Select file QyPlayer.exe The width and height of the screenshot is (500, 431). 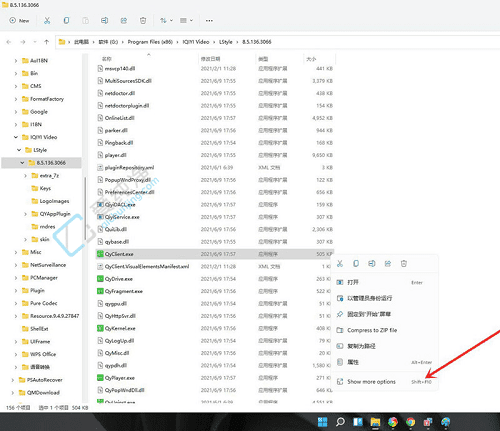(213, 378)
